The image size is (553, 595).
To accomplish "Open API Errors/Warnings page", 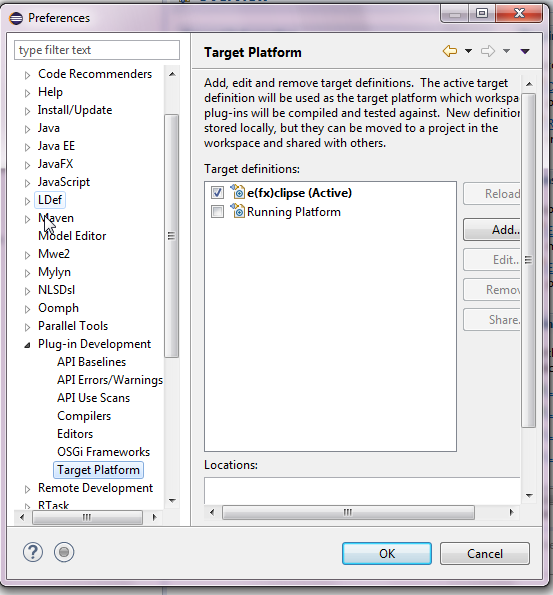I will [110, 379].
